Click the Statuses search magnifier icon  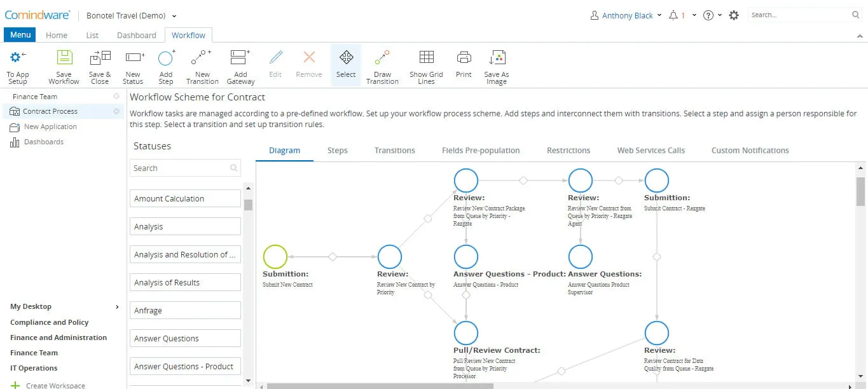[234, 168]
